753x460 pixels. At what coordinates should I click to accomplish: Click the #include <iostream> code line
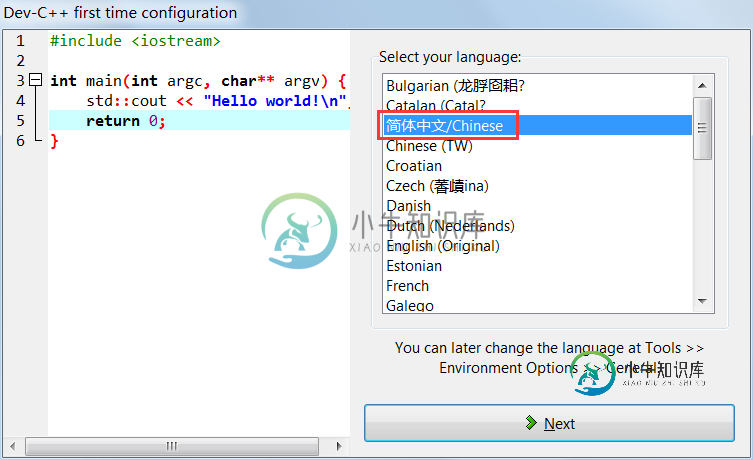click(135, 41)
